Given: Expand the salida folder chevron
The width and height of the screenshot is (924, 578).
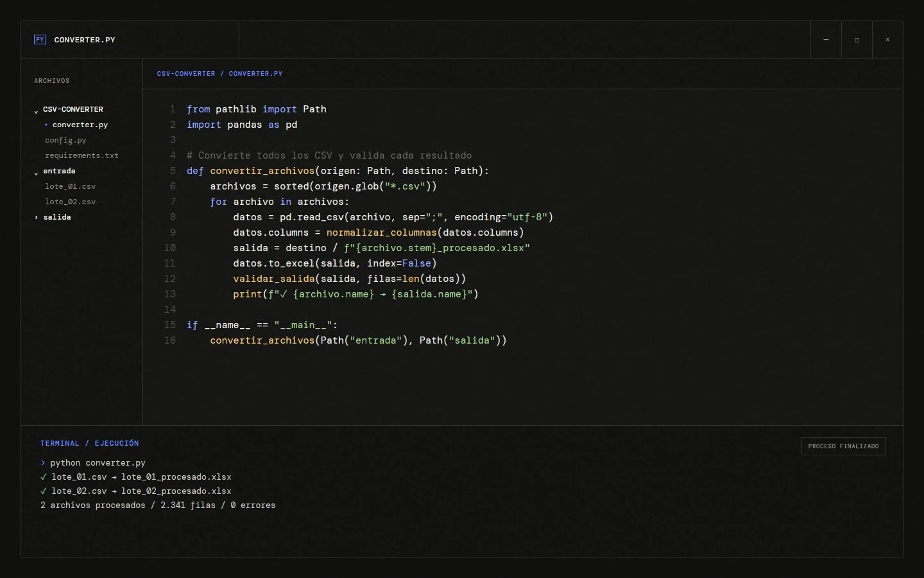Looking at the screenshot, I should coord(36,218).
